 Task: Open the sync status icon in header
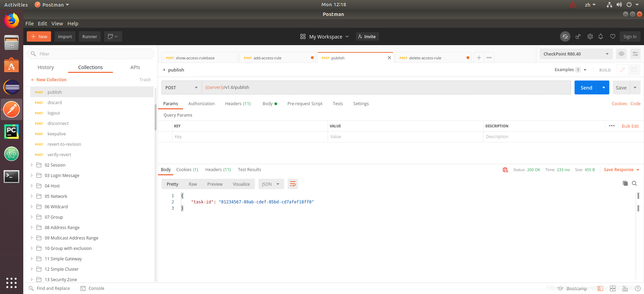tap(565, 36)
